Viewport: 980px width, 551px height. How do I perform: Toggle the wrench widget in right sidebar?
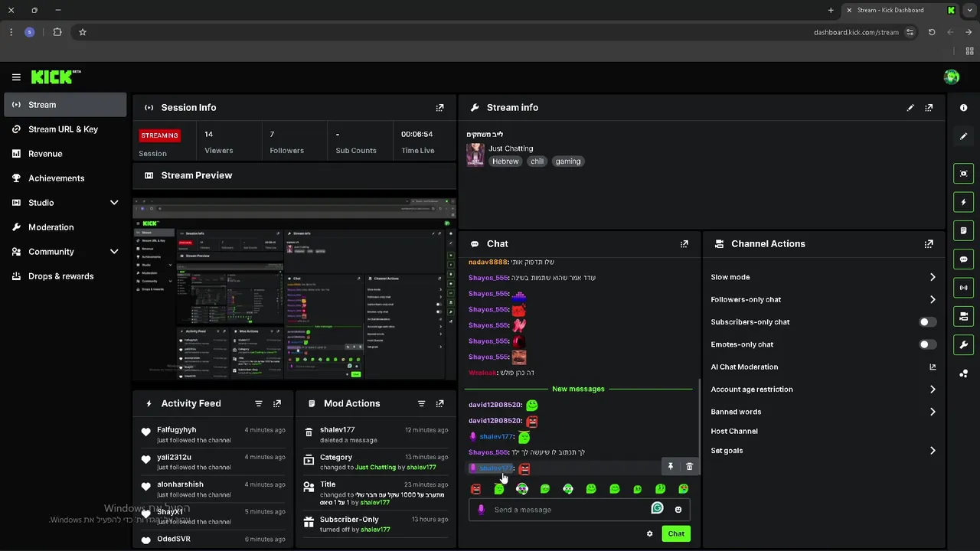(x=964, y=344)
